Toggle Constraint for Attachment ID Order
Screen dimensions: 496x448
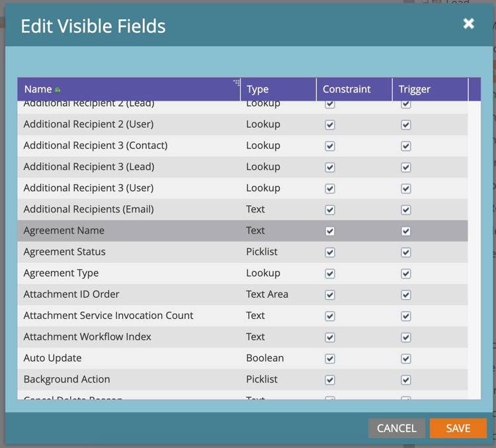(x=330, y=294)
